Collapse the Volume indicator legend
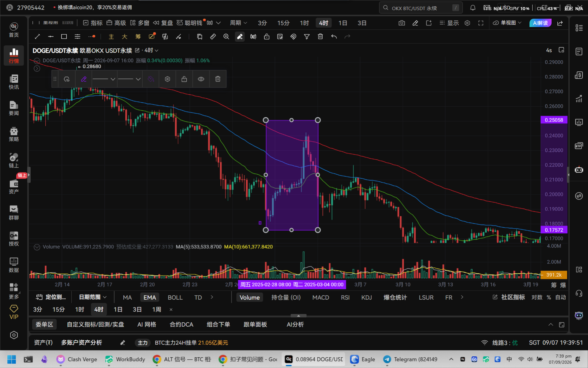Image resolution: width=588 pixels, height=368 pixels. 37,247
